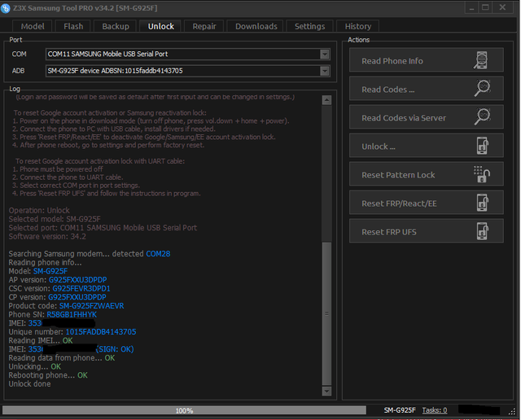
Task: Click the AP version G925FXXU3DPDP value
Action: pos(78,280)
